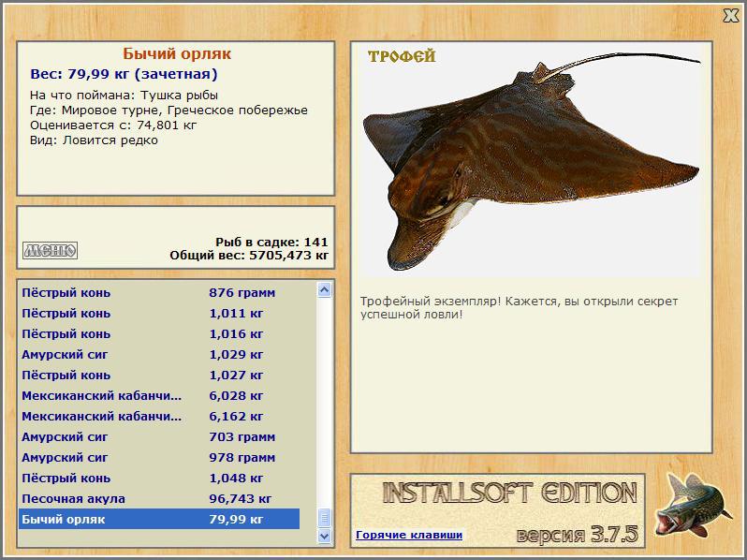Pick Мексиканский кабанчик 6,162 кг row
This screenshot has height=560, width=747.
point(159,416)
